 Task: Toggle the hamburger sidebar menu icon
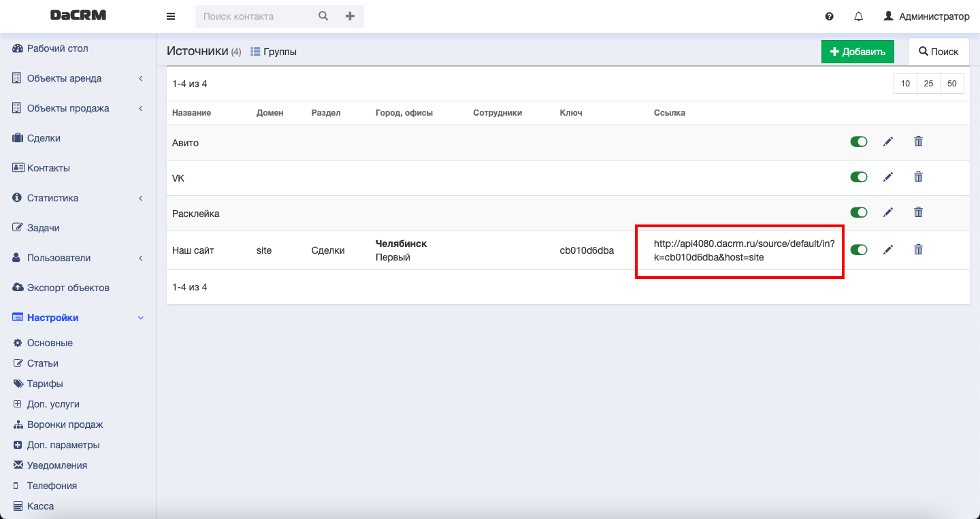(171, 16)
